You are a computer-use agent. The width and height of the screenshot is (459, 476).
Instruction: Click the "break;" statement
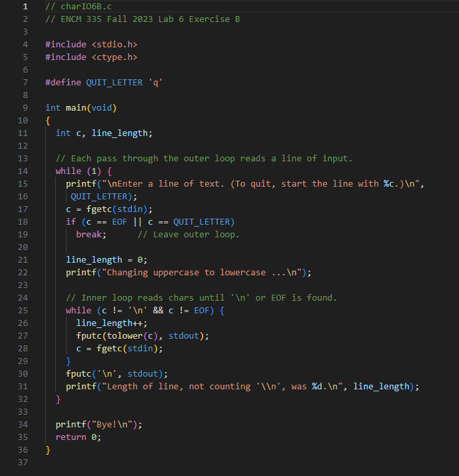coord(91,235)
